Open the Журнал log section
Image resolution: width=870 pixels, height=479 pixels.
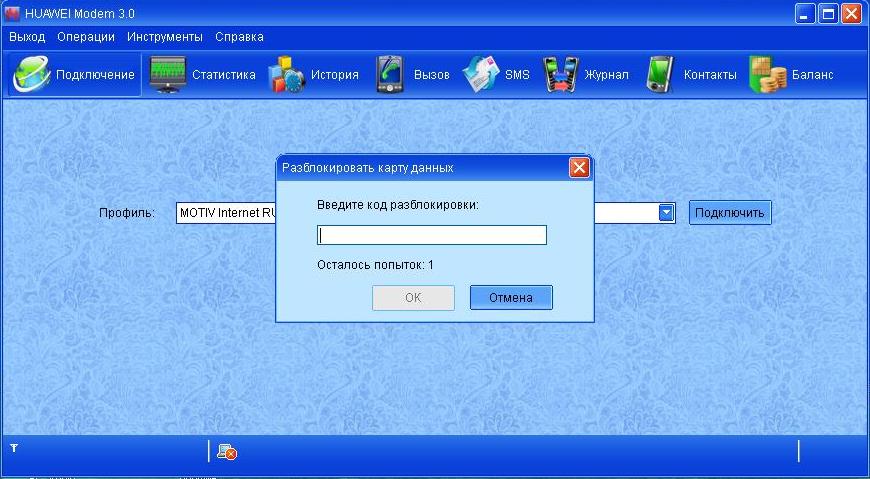point(585,74)
